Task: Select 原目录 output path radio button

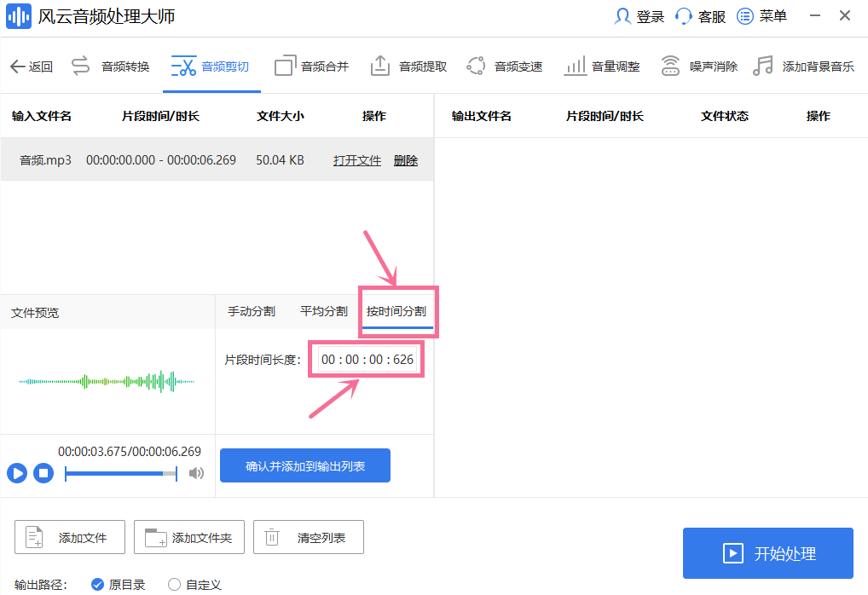Action: 98,585
